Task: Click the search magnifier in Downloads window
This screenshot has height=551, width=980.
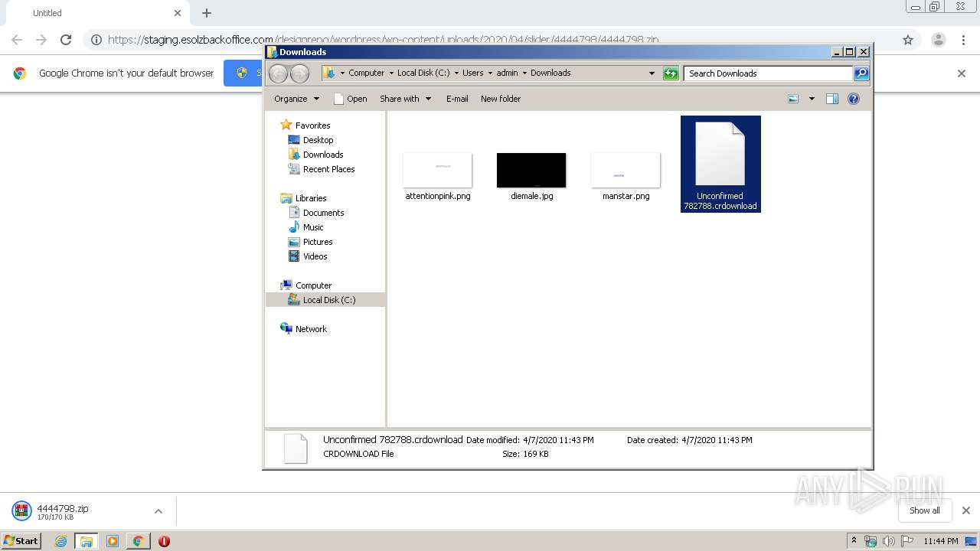Action: coord(861,73)
